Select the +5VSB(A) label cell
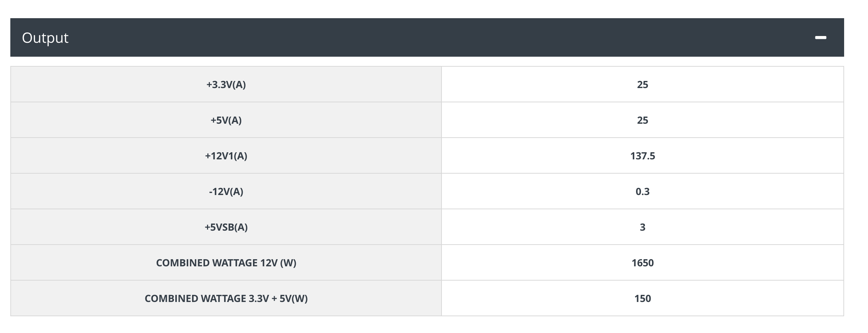The width and height of the screenshot is (868, 333). 226,227
